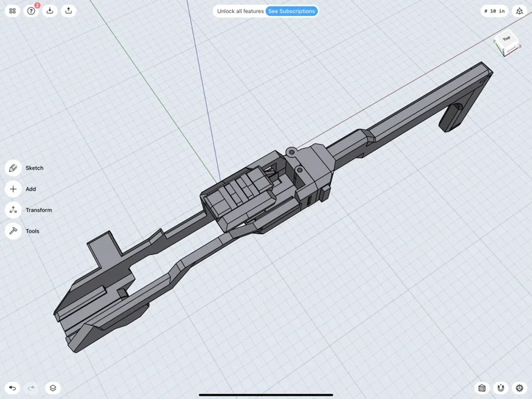Image resolution: width=532 pixels, height=399 pixels.
Task: Expand the Transform tools menu
Action: click(x=13, y=210)
